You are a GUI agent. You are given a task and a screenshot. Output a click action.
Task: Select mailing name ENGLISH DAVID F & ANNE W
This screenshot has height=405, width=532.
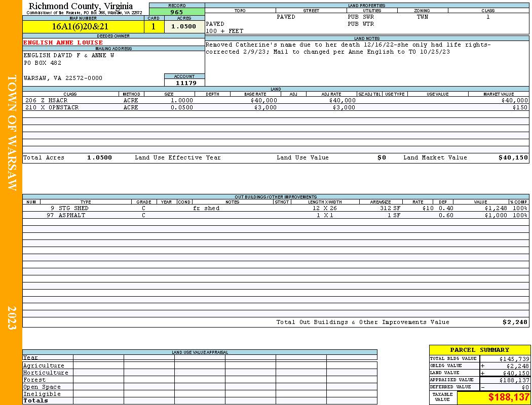coord(69,55)
